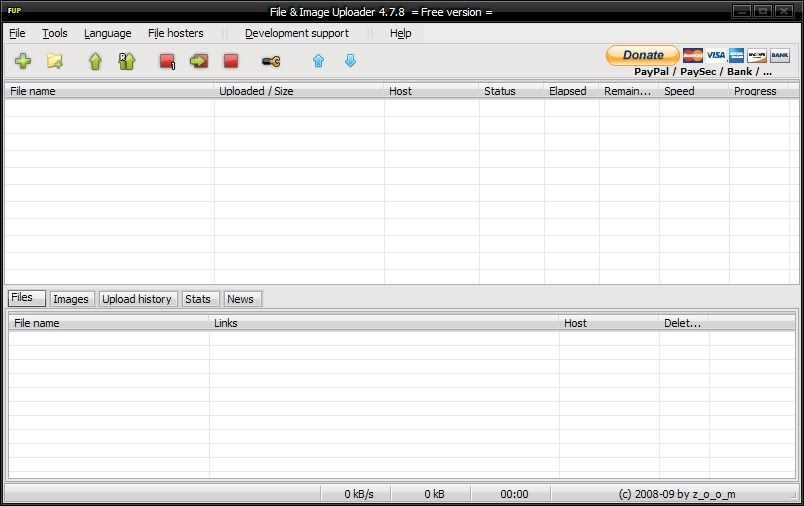Click the MasterCard logo next to Donate

pos(693,55)
